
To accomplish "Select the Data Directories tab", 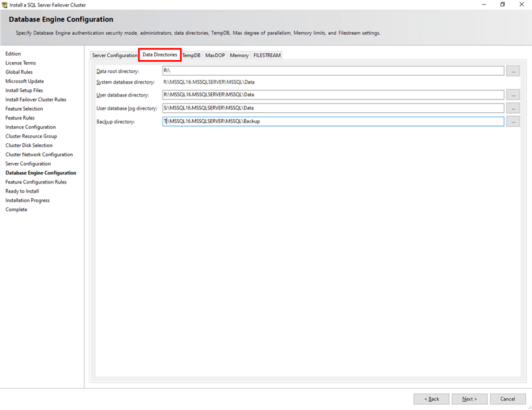I will [x=160, y=54].
